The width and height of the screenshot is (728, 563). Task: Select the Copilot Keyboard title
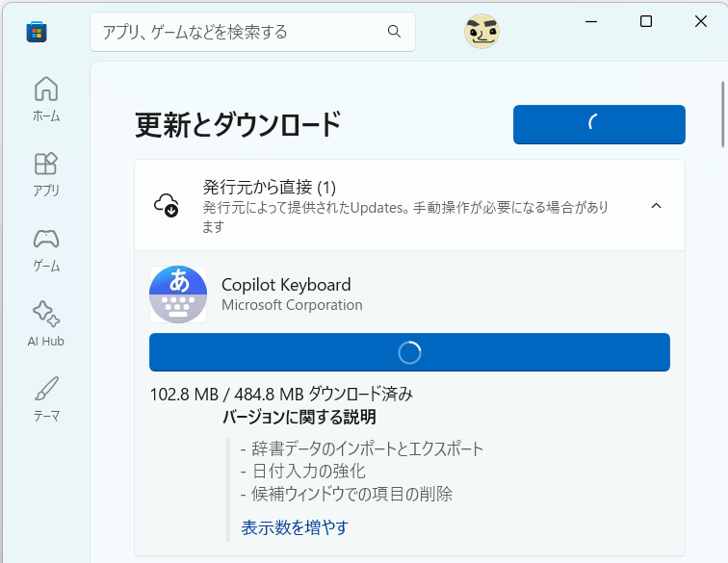[x=286, y=285]
